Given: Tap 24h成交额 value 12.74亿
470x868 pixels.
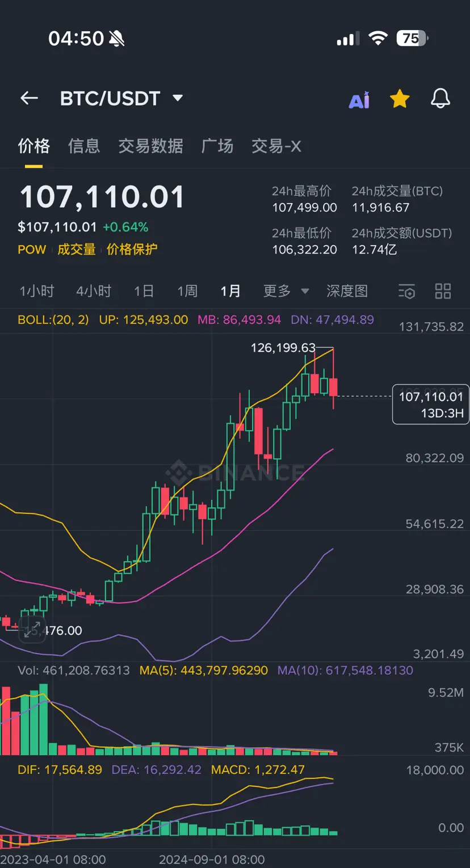Looking at the screenshot, I should click(375, 250).
